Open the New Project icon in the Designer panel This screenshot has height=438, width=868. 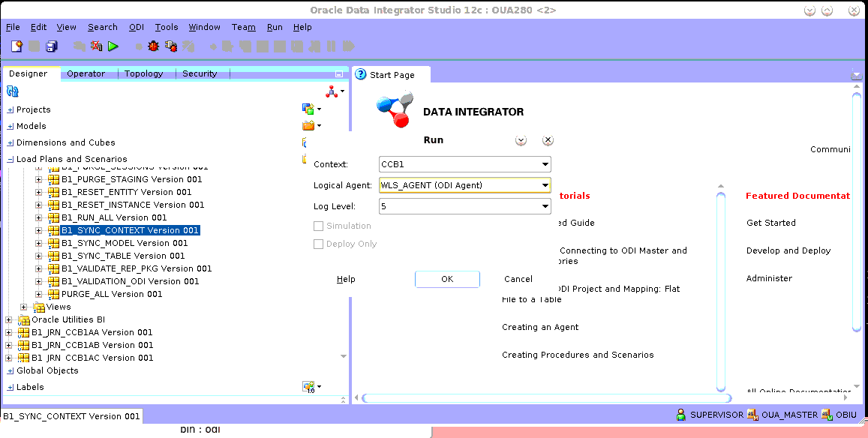tap(309, 109)
